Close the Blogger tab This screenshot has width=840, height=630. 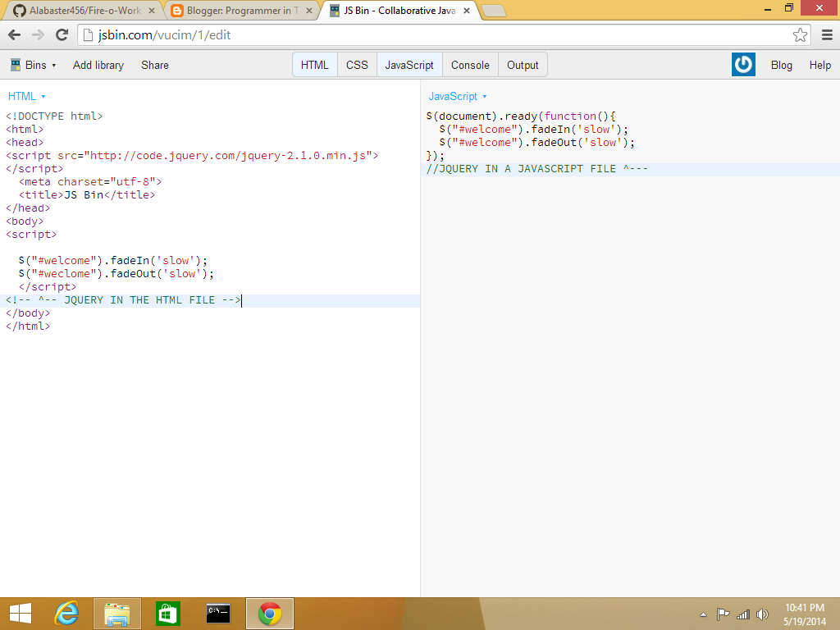[x=309, y=11]
